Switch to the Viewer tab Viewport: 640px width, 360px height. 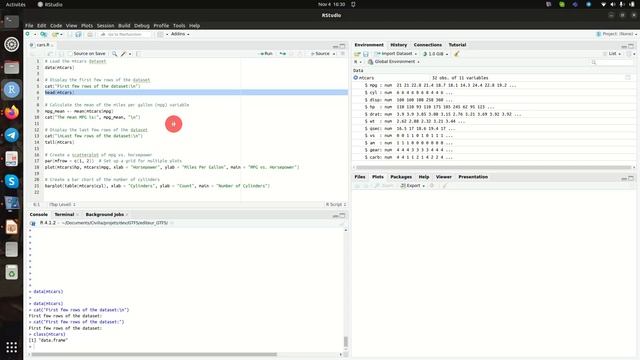[x=443, y=177]
